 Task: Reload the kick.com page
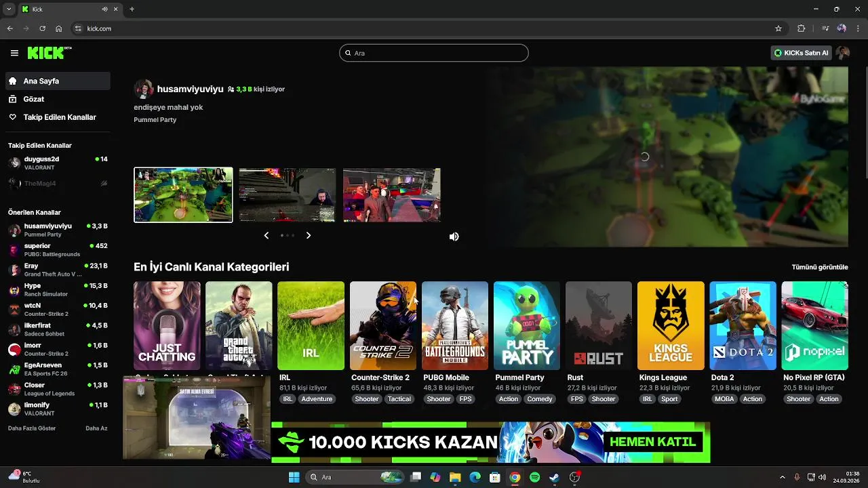click(42, 28)
